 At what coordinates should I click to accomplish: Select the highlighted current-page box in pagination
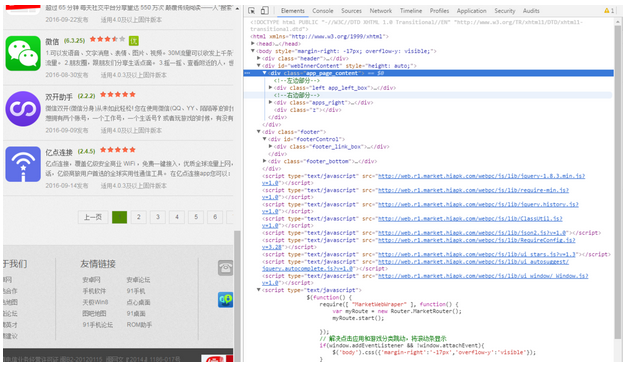point(120,217)
